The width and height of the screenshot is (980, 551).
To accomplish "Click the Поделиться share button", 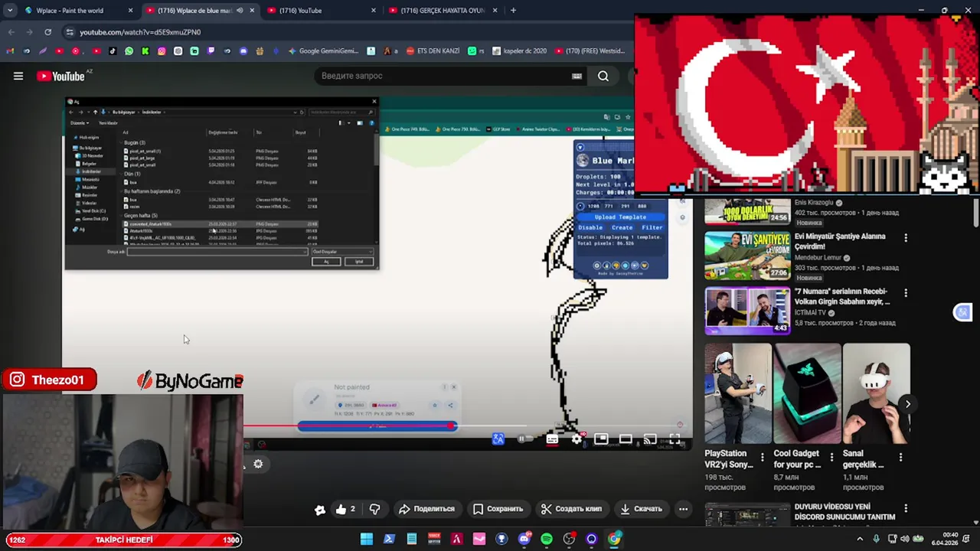I will (x=427, y=509).
